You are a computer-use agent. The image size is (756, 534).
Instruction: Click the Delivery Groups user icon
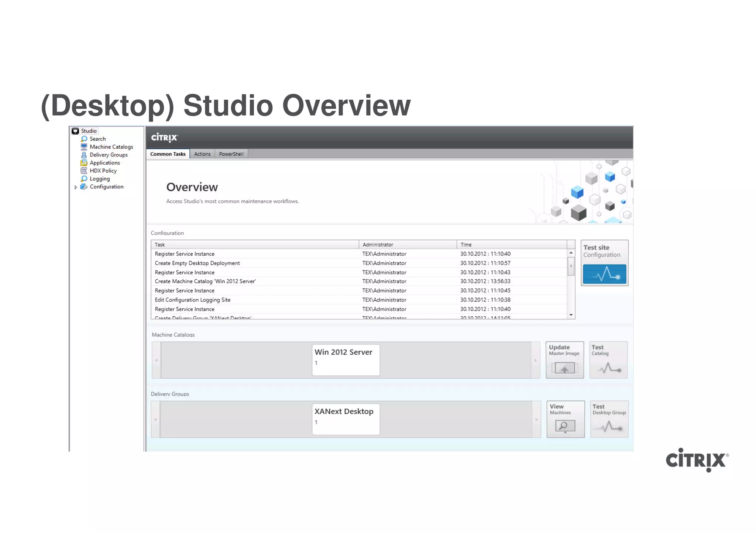pyautogui.click(x=84, y=155)
